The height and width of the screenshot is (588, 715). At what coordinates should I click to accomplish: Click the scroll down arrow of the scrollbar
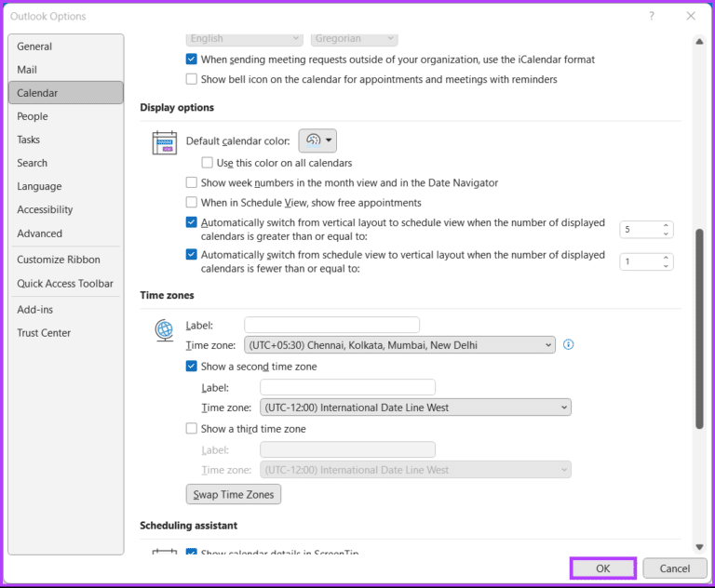[699, 547]
